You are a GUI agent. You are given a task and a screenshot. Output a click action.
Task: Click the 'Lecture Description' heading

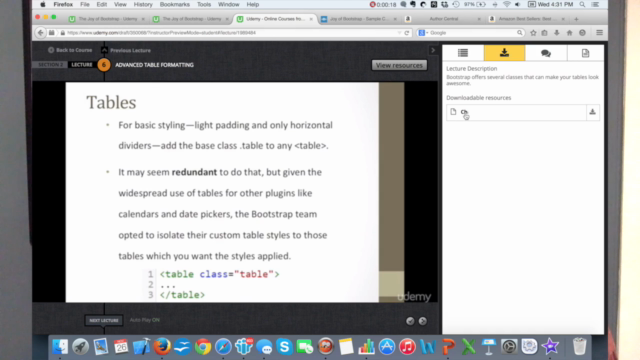click(471, 69)
